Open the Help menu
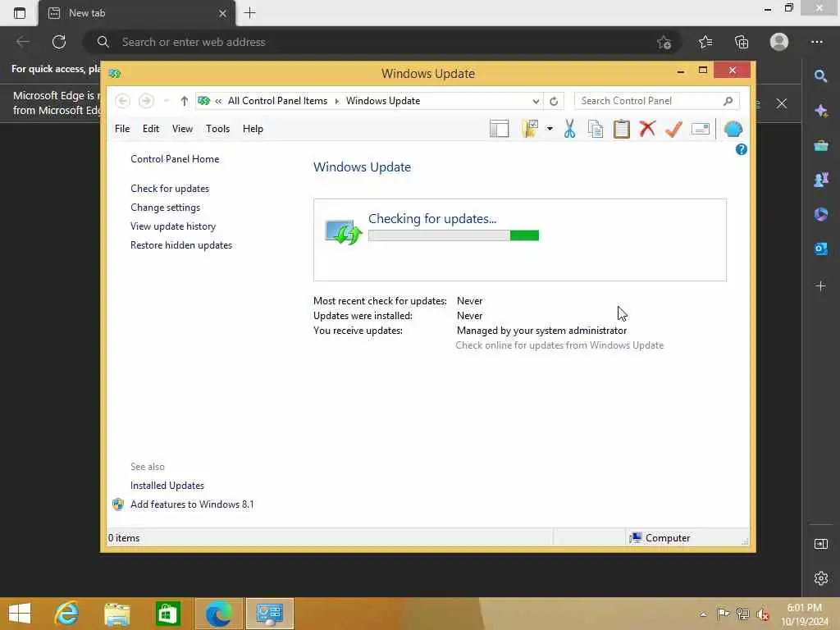 [x=253, y=129]
